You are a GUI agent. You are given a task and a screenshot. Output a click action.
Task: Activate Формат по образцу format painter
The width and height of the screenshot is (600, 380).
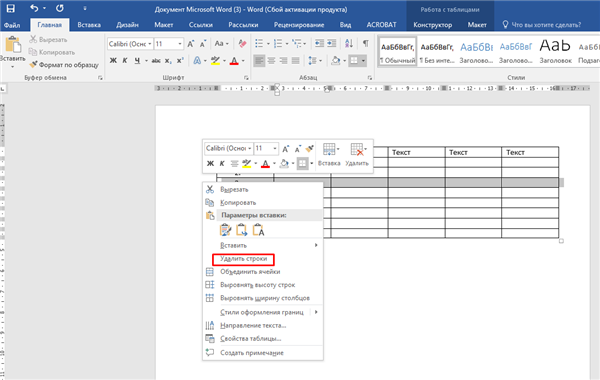(64, 65)
